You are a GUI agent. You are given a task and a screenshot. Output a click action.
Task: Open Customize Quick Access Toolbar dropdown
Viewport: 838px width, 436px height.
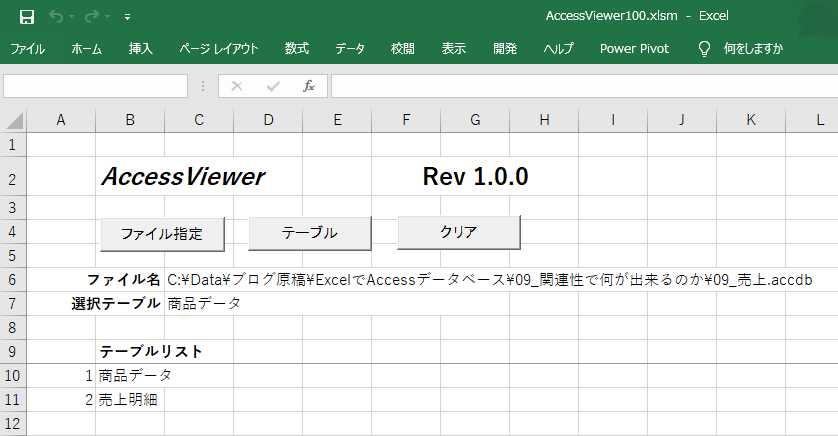tap(127, 17)
